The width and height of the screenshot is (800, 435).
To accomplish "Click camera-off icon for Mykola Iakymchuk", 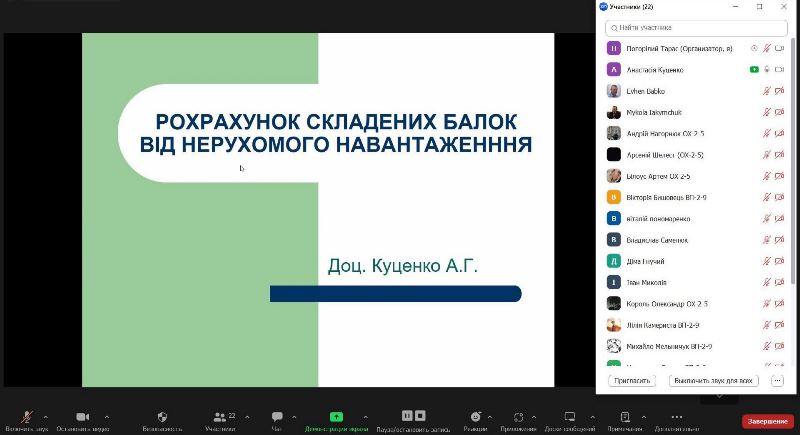I will point(779,112).
